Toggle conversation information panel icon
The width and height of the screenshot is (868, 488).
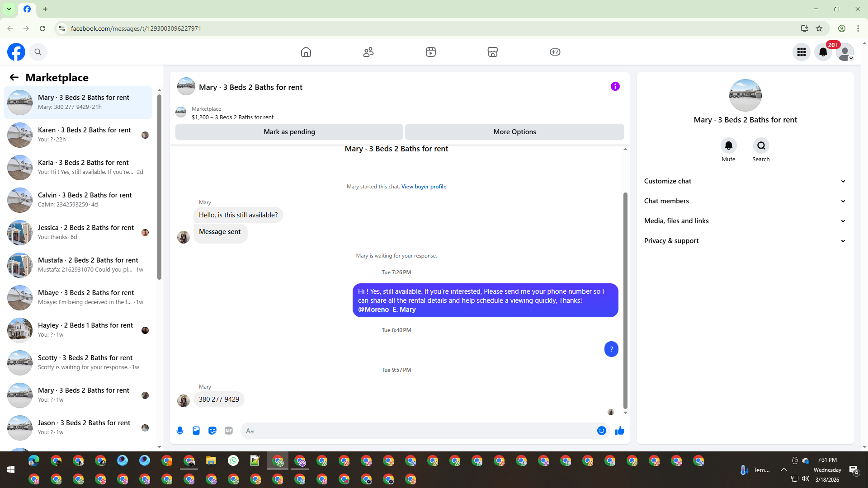pos(615,86)
